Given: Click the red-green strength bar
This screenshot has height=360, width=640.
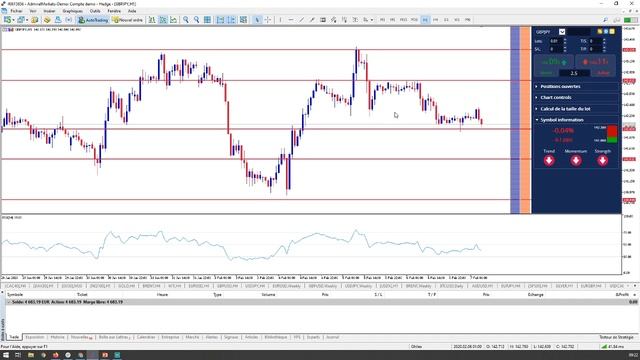Looking at the screenshot, I should [612, 134].
